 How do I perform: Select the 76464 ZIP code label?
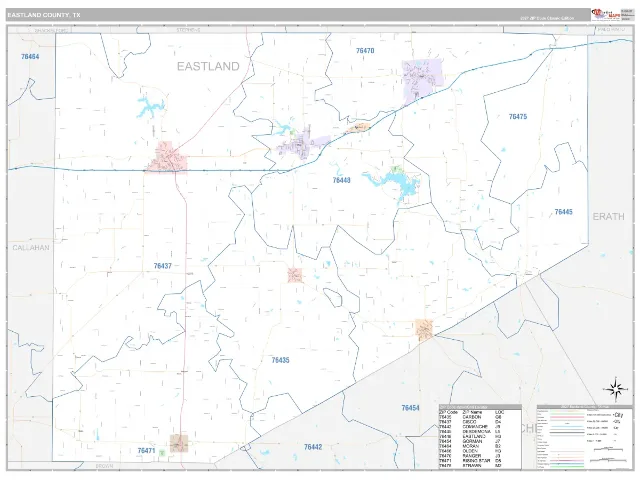pyautogui.click(x=30, y=57)
